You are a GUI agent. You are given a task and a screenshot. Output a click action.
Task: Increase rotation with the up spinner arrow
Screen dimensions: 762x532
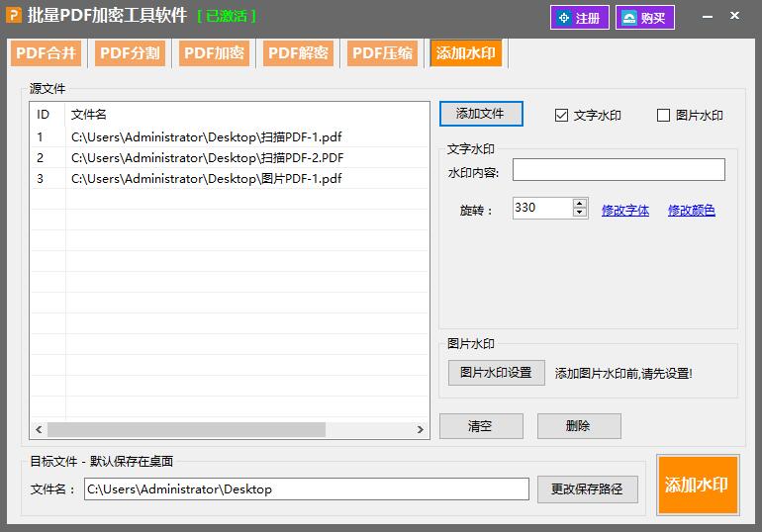pyautogui.click(x=580, y=203)
